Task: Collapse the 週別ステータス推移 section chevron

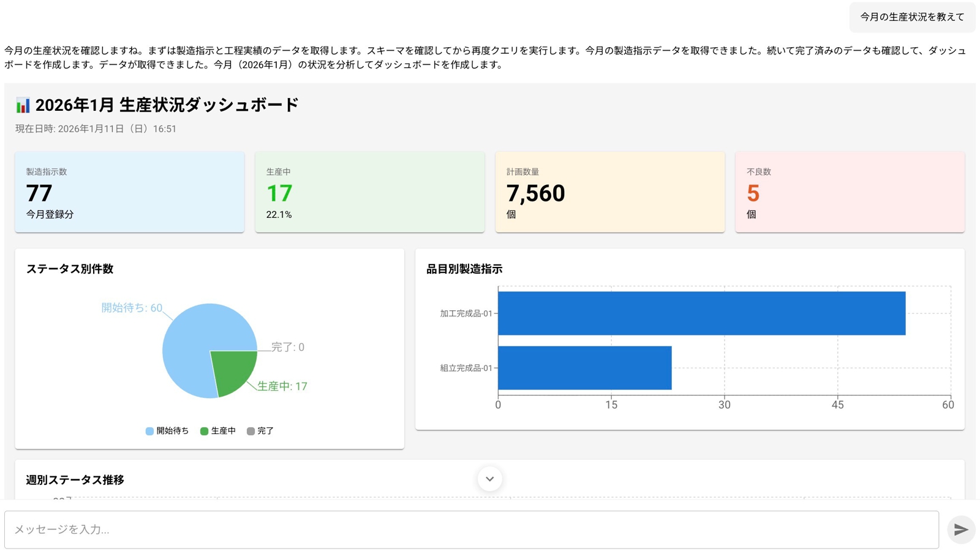Action: coord(489,479)
